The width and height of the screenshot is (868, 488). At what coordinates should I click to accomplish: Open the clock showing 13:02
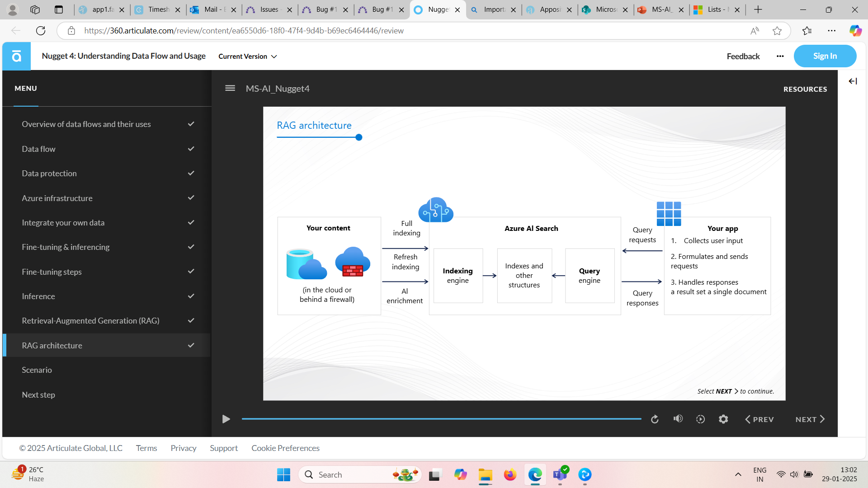coord(840,474)
